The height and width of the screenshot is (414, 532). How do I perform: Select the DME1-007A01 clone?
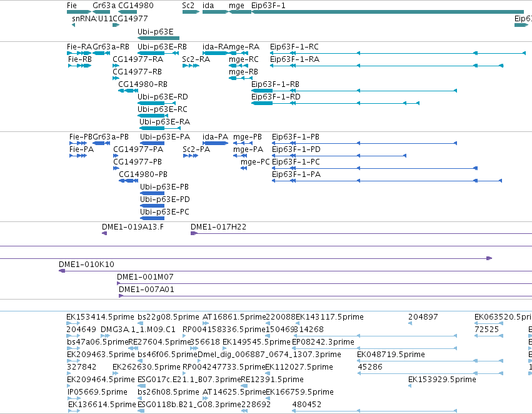(325, 296)
